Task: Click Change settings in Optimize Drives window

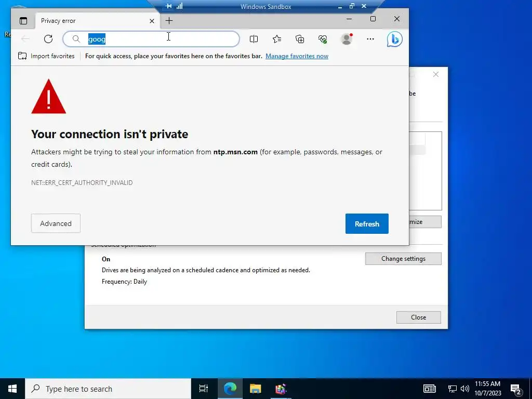Action: pyautogui.click(x=403, y=259)
